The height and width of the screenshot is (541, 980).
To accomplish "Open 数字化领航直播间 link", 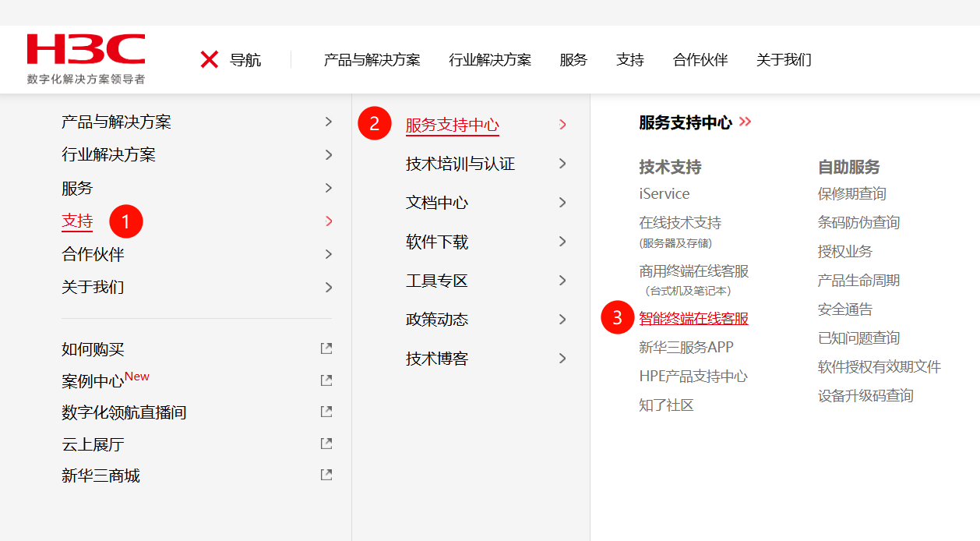I will click(124, 412).
